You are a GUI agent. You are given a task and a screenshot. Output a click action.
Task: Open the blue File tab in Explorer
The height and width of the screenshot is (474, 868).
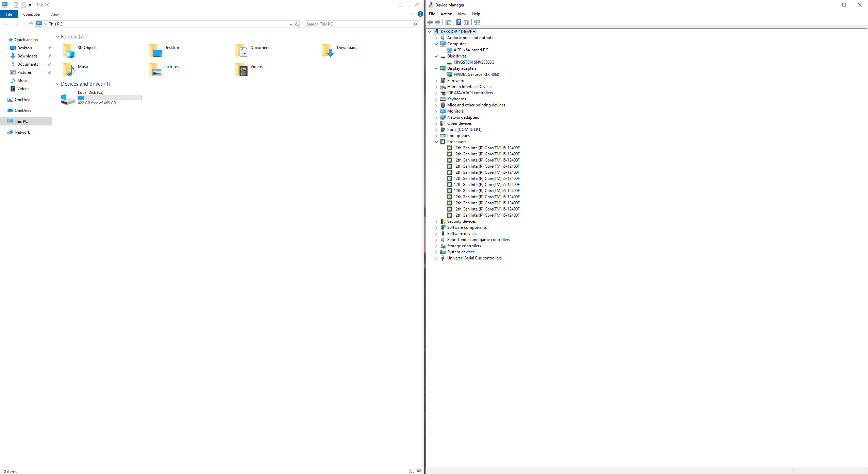pos(9,14)
